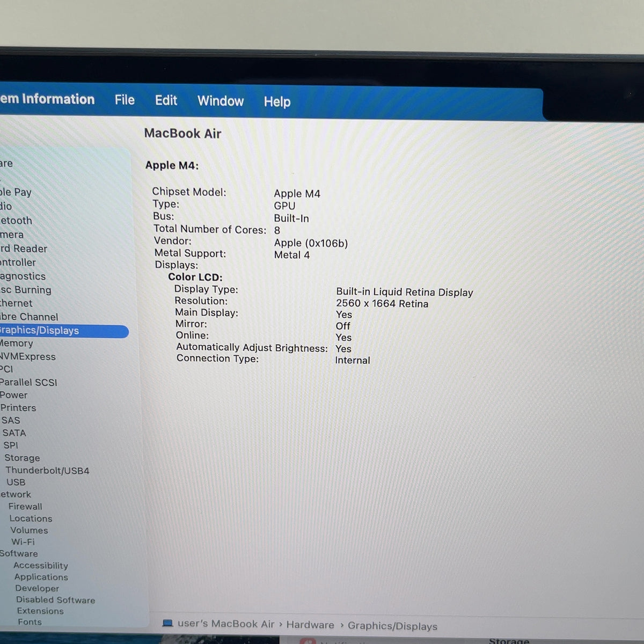
Task: Click the "Metal 4" support value
Action: coord(292,255)
